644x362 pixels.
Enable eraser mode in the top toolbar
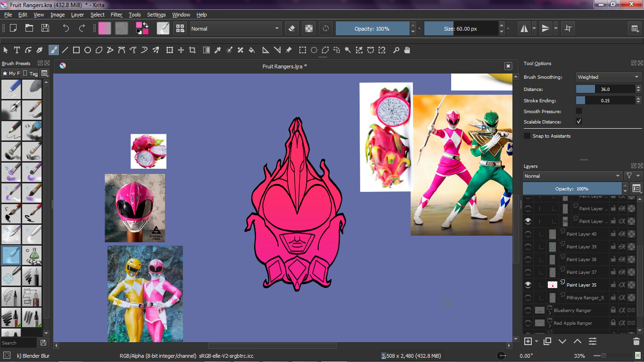(291, 28)
